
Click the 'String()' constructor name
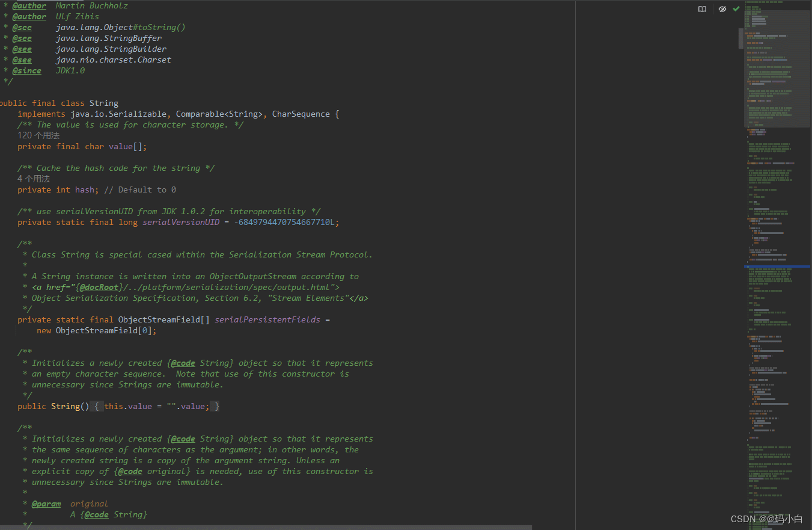[70, 406]
